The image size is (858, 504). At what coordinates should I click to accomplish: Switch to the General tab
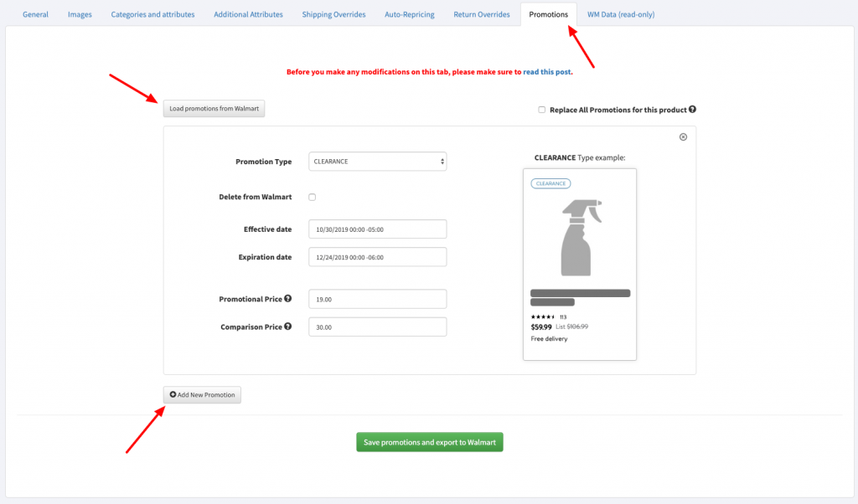35,14
